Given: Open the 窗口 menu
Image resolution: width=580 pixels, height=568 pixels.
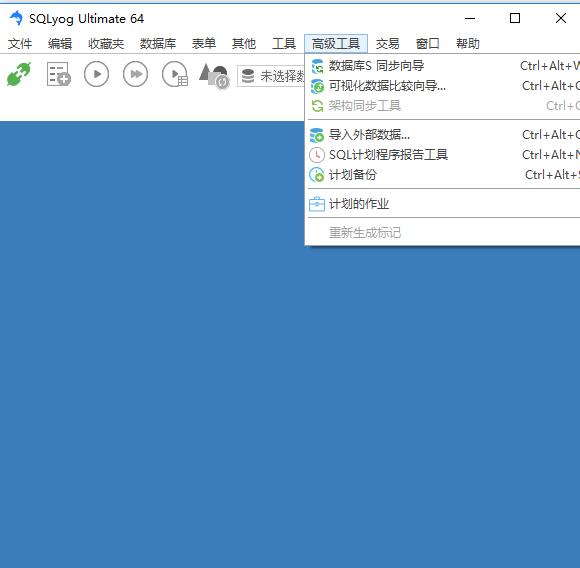Looking at the screenshot, I should pyautogui.click(x=428, y=44).
